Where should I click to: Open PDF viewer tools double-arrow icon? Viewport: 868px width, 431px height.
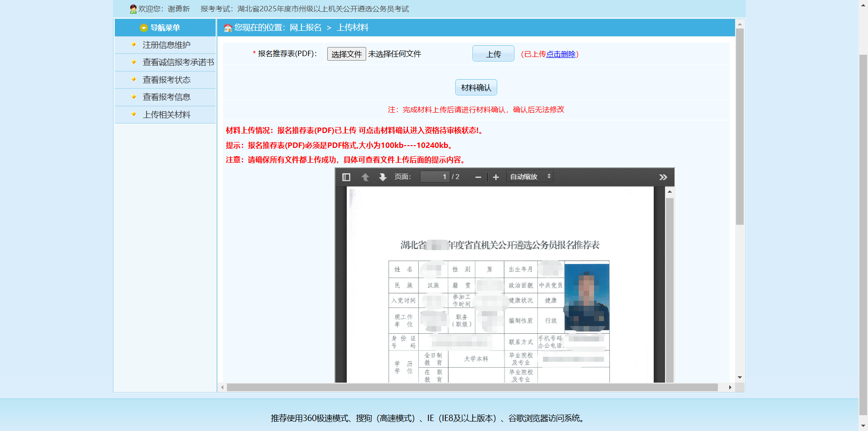point(663,177)
